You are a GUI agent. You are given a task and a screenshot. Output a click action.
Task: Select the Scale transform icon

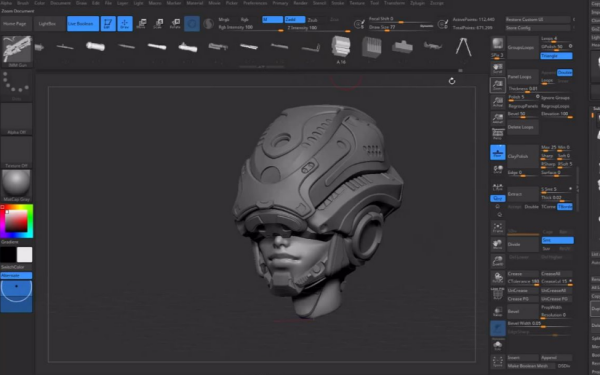(x=158, y=24)
